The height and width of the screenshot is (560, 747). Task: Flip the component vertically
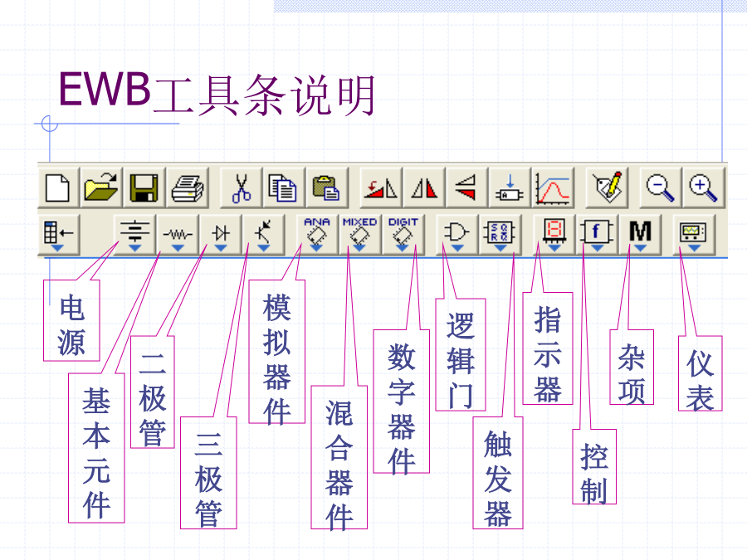(x=466, y=187)
